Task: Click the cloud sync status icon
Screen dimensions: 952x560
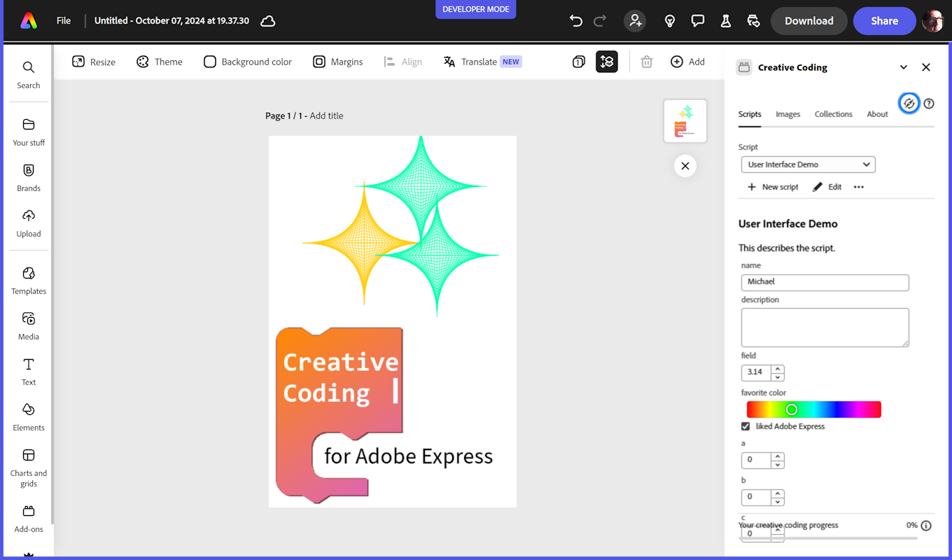Action: (x=267, y=21)
